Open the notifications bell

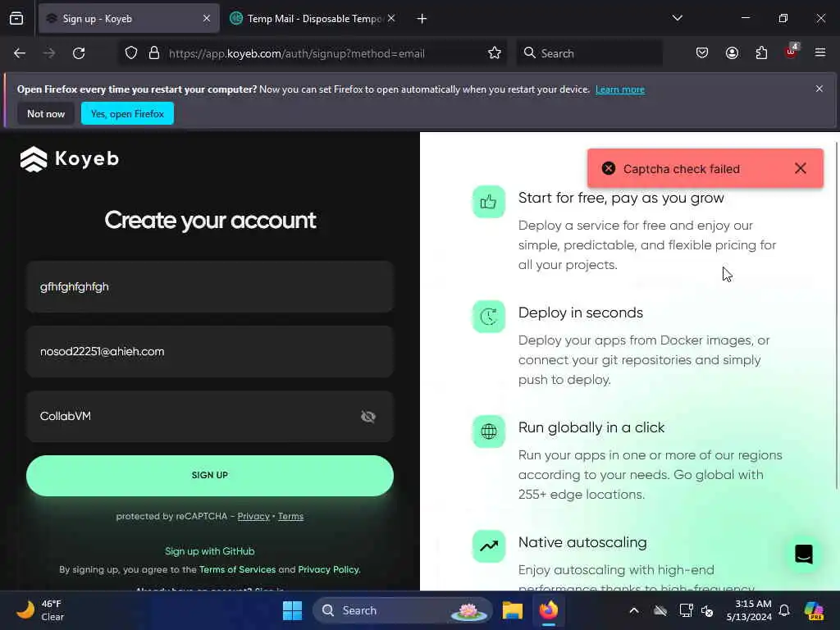point(784,610)
